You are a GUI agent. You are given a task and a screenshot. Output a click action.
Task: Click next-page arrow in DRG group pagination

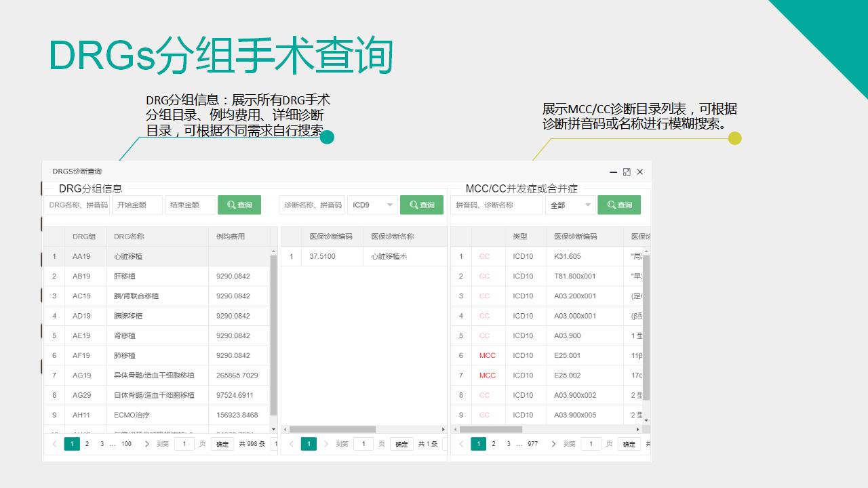[146, 443]
